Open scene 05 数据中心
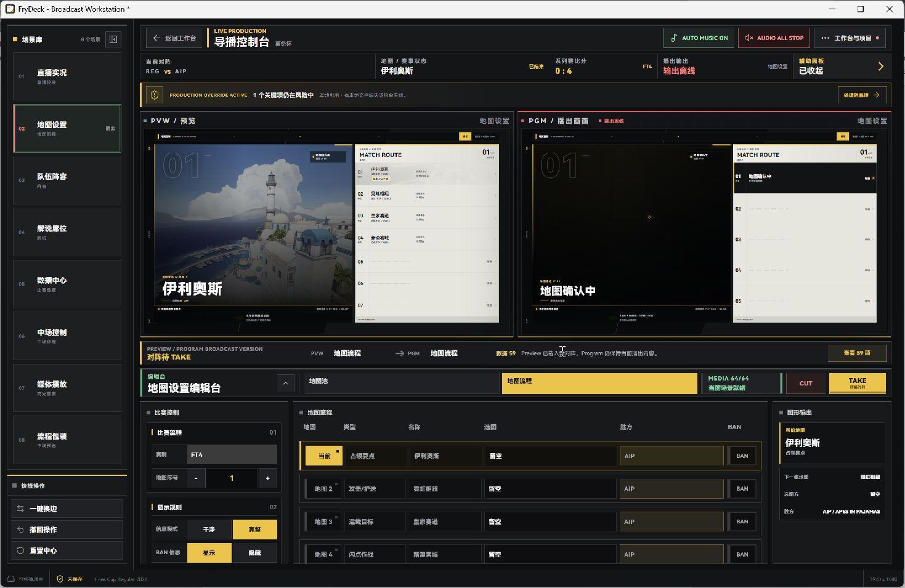The height and width of the screenshot is (588, 905). pyautogui.click(x=67, y=284)
